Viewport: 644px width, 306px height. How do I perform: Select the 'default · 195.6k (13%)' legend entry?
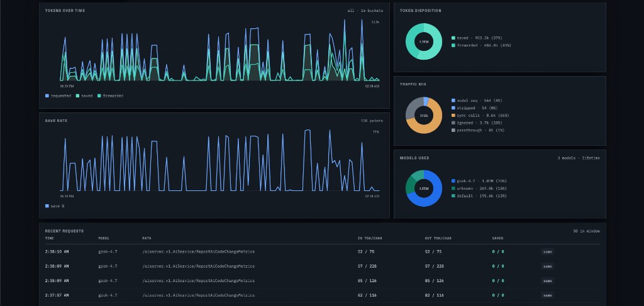point(479,195)
